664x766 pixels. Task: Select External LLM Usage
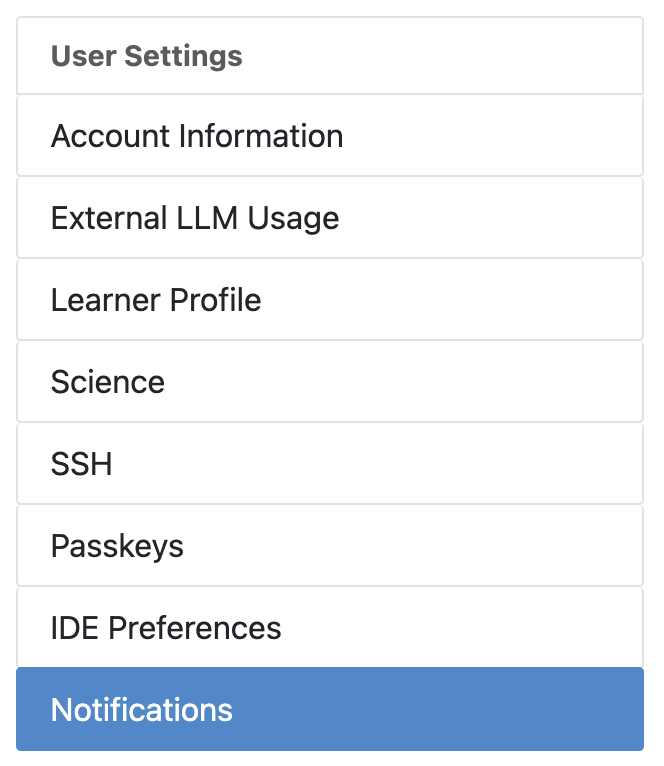pos(195,218)
